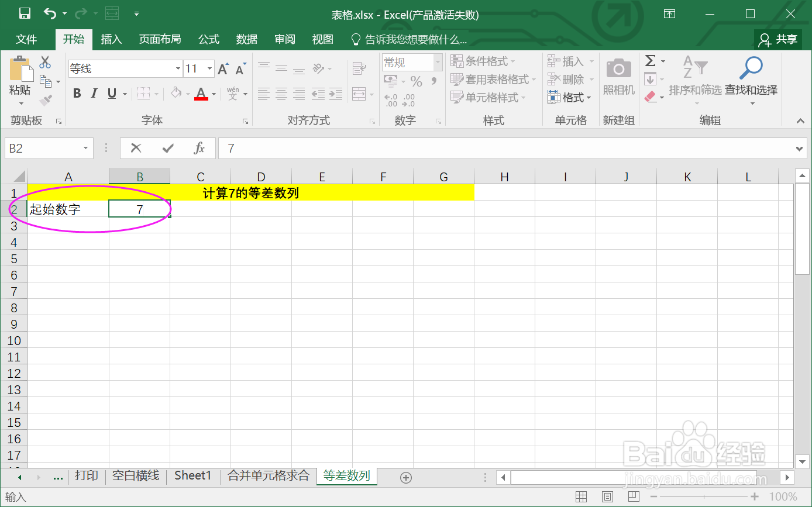Toggle underline formatting

pyautogui.click(x=111, y=92)
